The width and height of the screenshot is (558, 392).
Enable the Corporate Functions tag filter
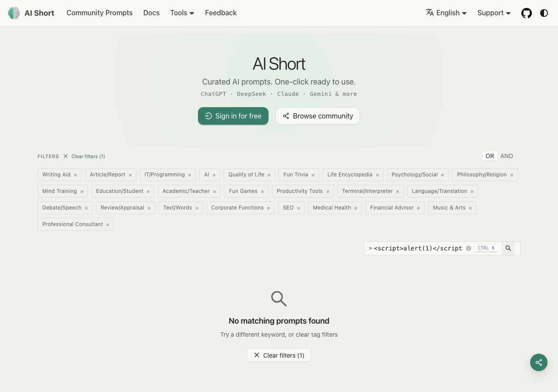click(241, 208)
